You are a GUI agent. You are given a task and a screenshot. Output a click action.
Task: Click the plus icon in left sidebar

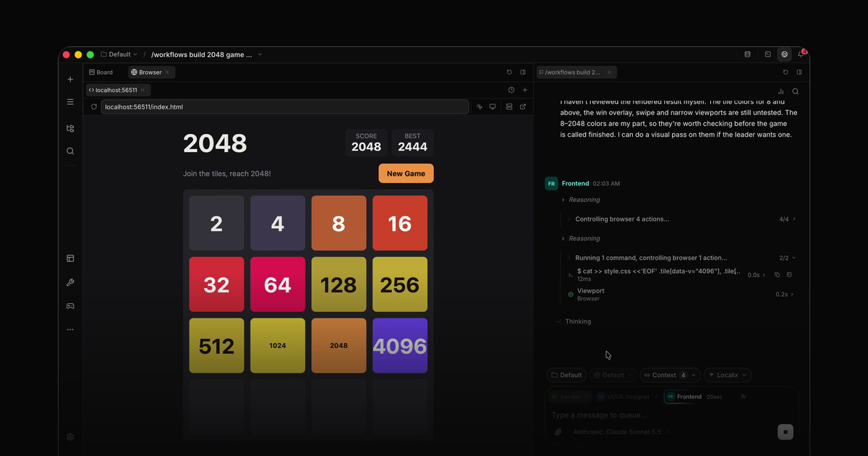70,79
